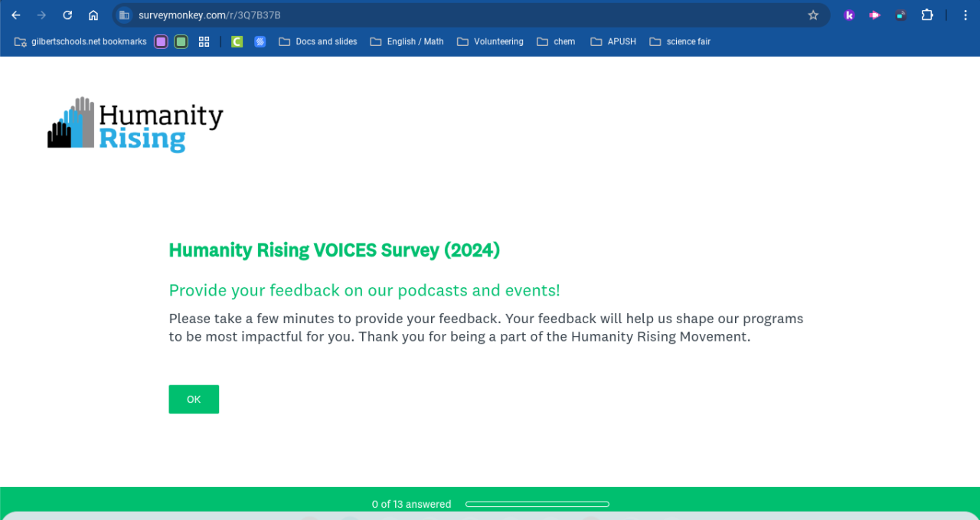This screenshot has height=520, width=980.
Task: Open the APUSH bookmark folder
Action: [613, 41]
